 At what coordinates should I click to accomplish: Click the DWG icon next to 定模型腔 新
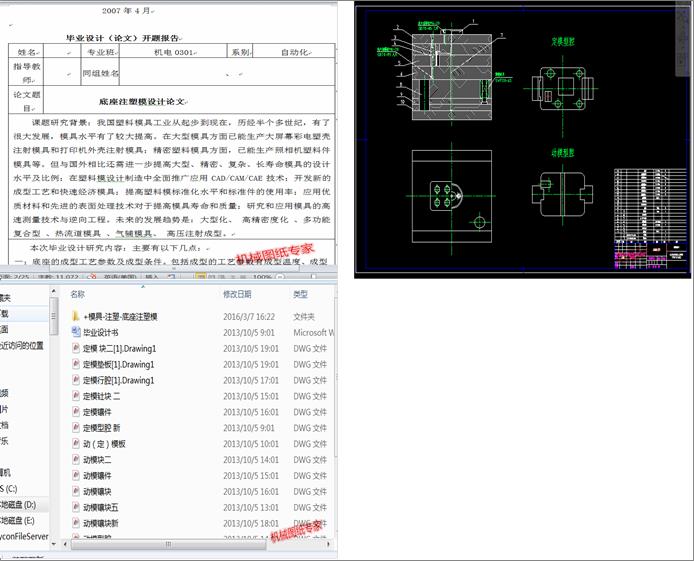[x=76, y=428]
